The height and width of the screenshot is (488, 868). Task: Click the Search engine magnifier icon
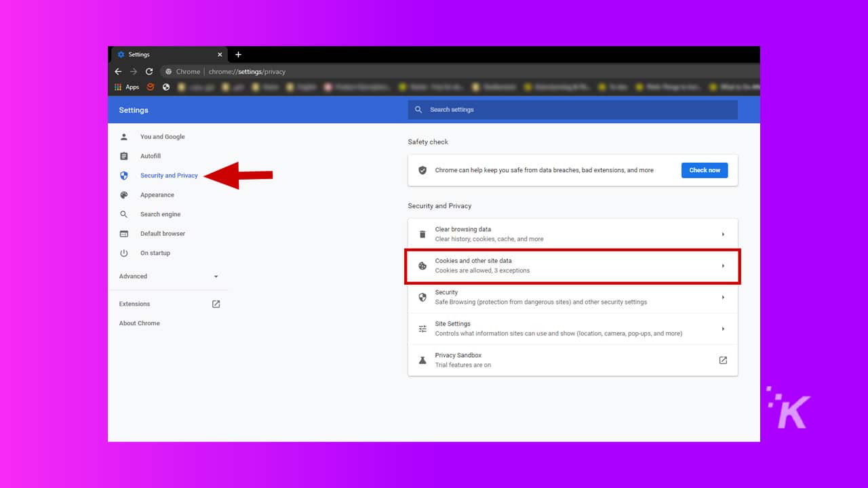[124, 214]
